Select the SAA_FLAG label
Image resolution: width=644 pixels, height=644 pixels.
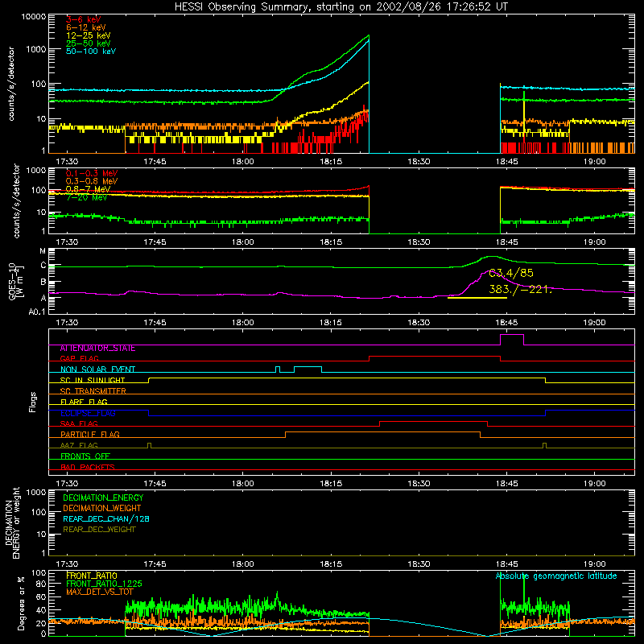[x=79, y=423]
